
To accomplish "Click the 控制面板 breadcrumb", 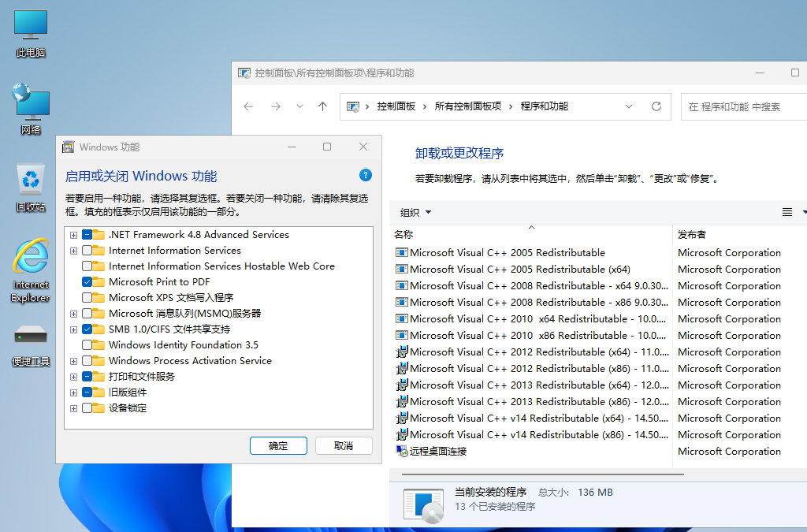I will coord(396,106).
